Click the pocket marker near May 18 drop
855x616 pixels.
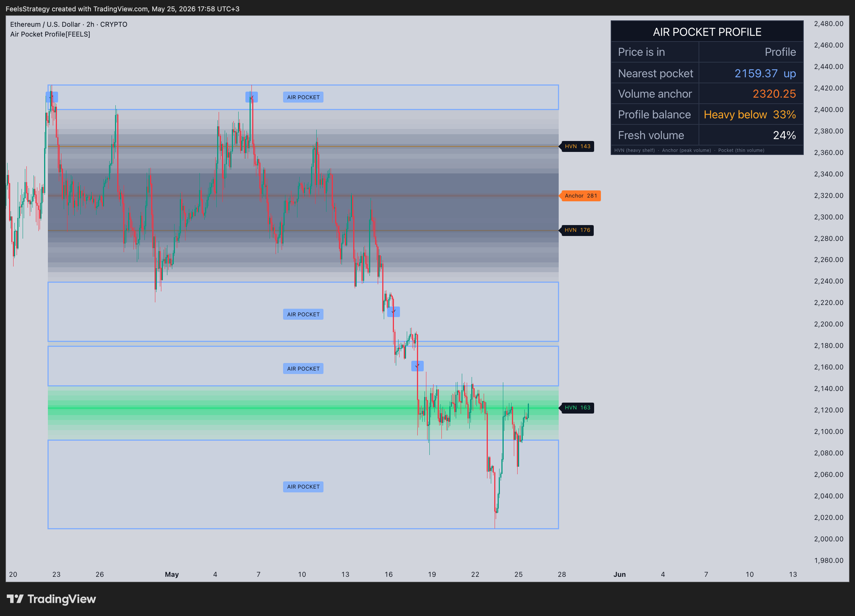click(417, 366)
